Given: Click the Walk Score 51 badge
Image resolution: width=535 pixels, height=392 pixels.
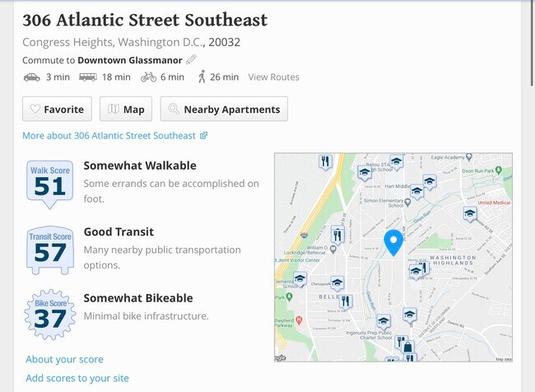Looking at the screenshot, I should 50,184.
